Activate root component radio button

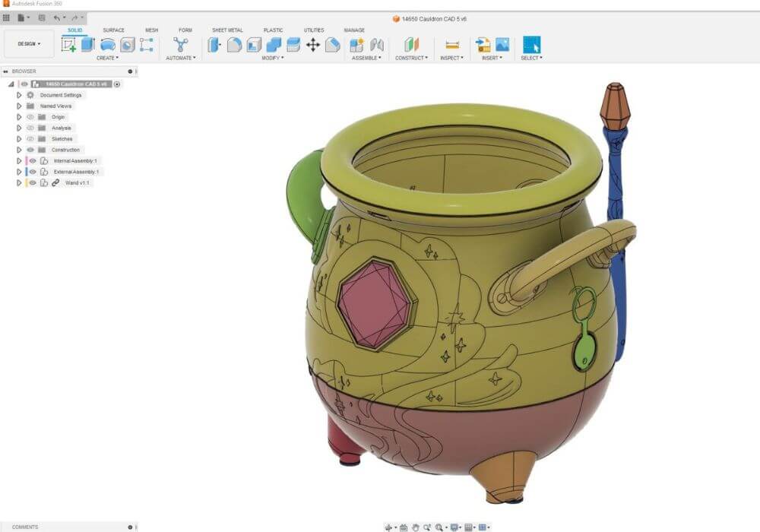point(117,84)
